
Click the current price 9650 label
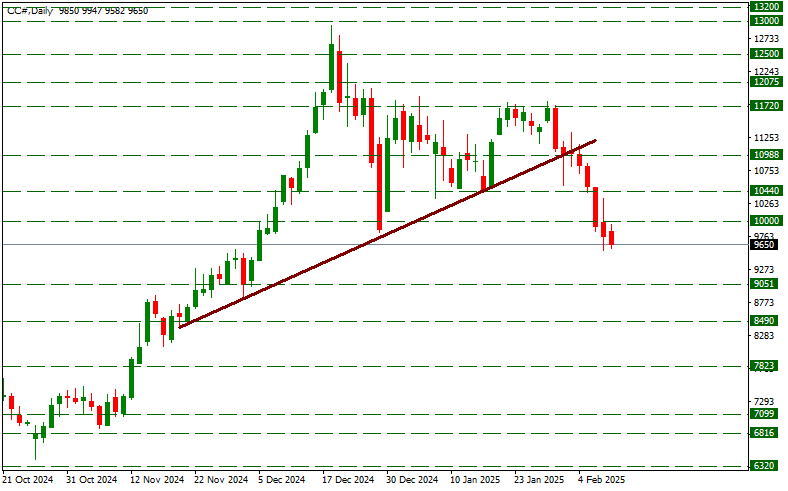tap(765, 245)
